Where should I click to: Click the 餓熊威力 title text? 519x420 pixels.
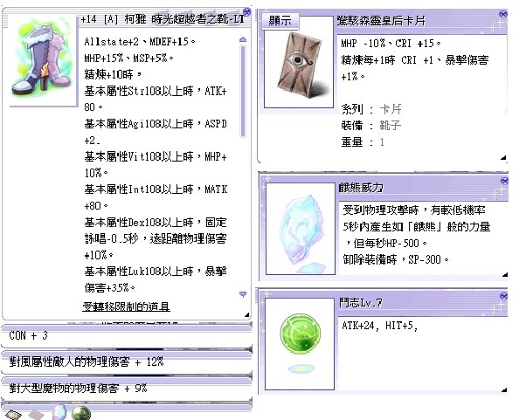361,188
